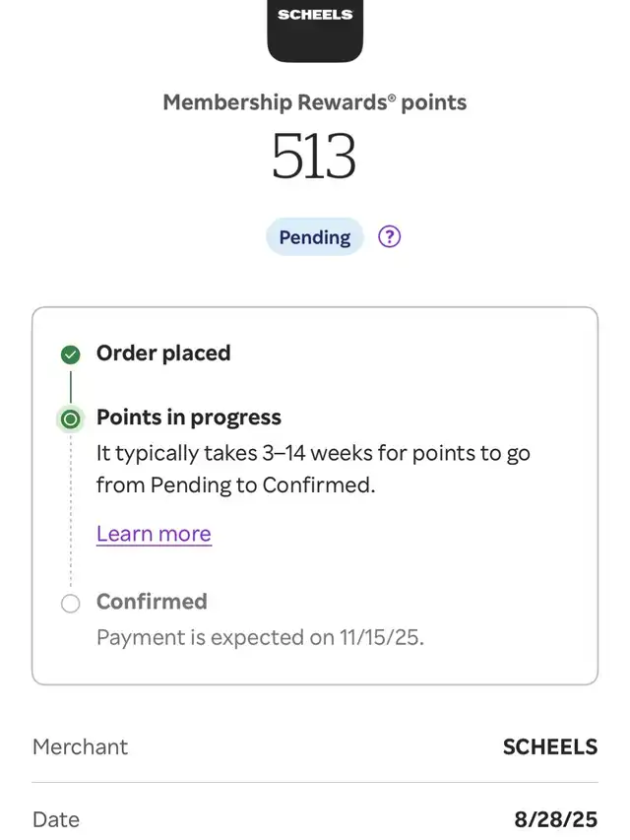Click the 513 points value
This screenshot has width=630, height=840.
coord(314,158)
